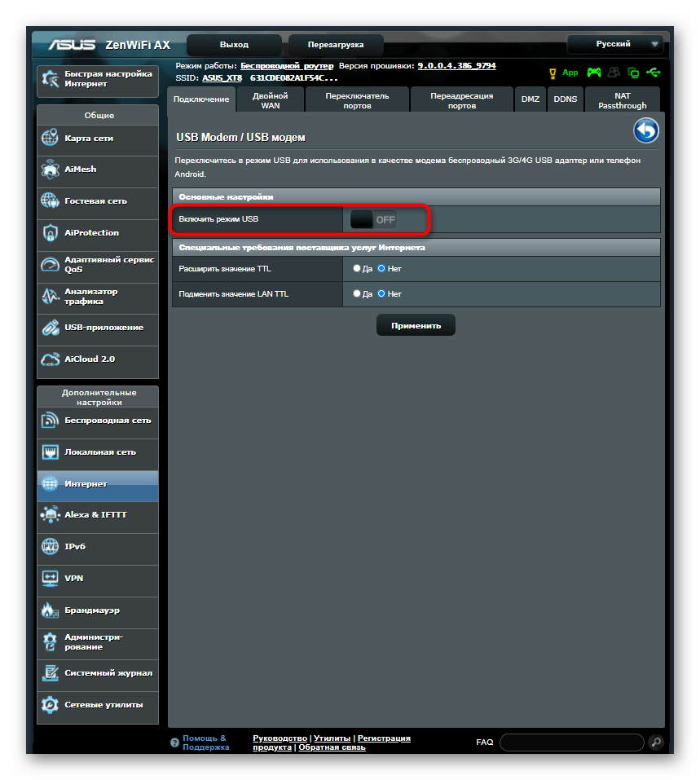The width and height of the screenshot is (700, 780).
Task: Toggle the Включить режим USB switch
Action: coord(373,219)
